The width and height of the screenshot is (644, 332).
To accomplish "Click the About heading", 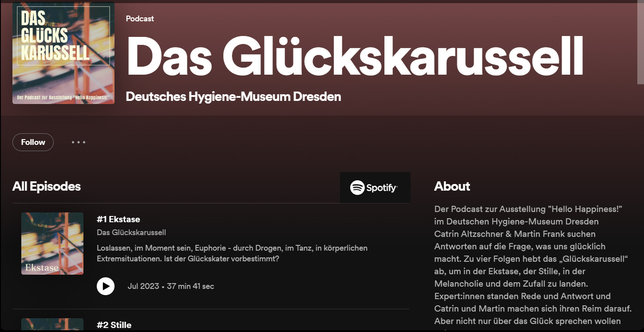I will 452,186.
